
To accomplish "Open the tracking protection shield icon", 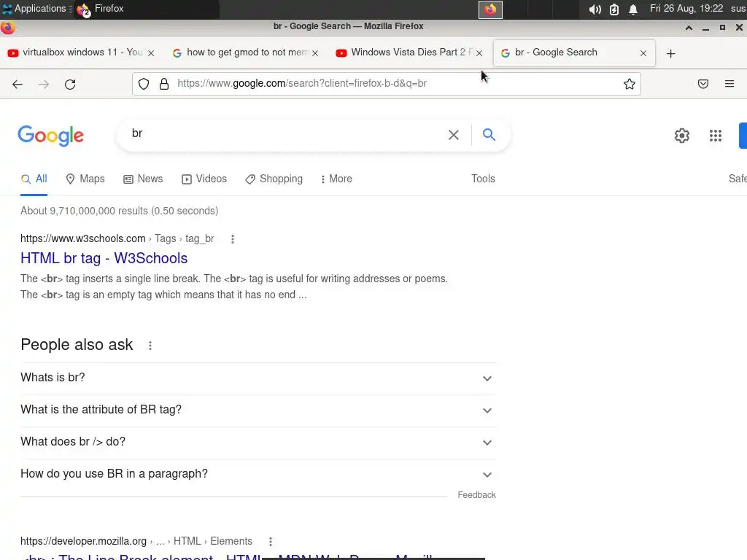I will point(144,84).
